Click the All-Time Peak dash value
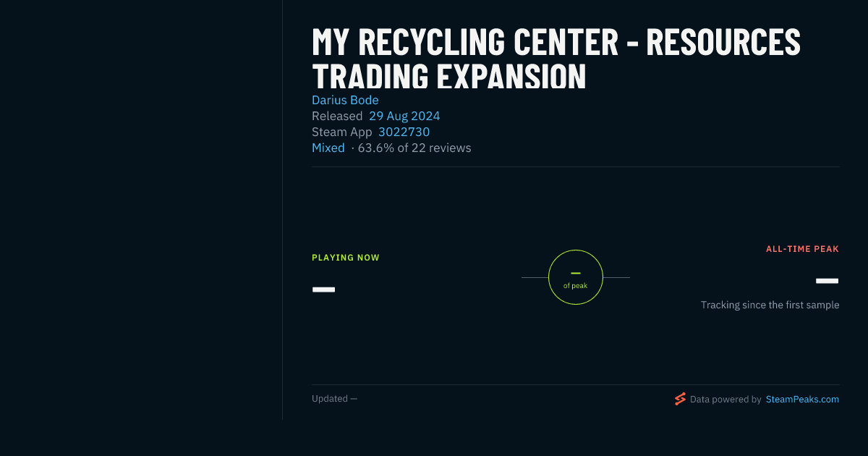This screenshot has width=868, height=456. pyautogui.click(x=827, y=281)
